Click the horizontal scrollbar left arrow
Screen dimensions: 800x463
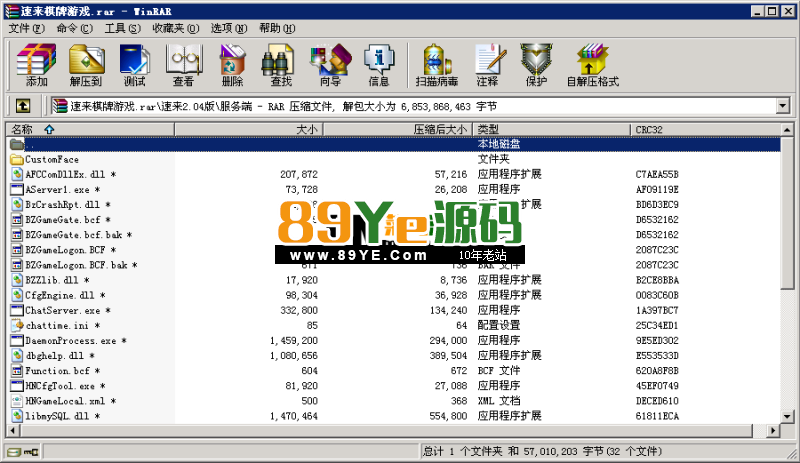[x=13, y=430]
